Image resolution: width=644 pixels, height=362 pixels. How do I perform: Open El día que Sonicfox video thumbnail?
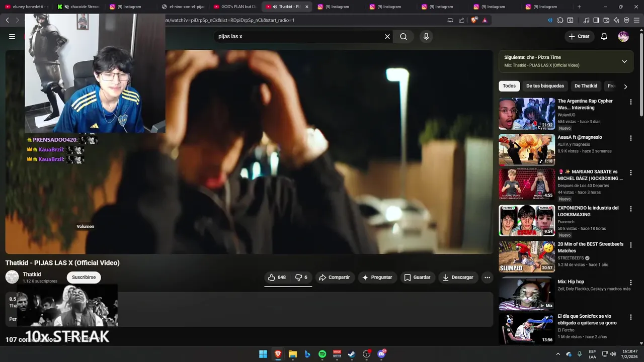[527, 329]
